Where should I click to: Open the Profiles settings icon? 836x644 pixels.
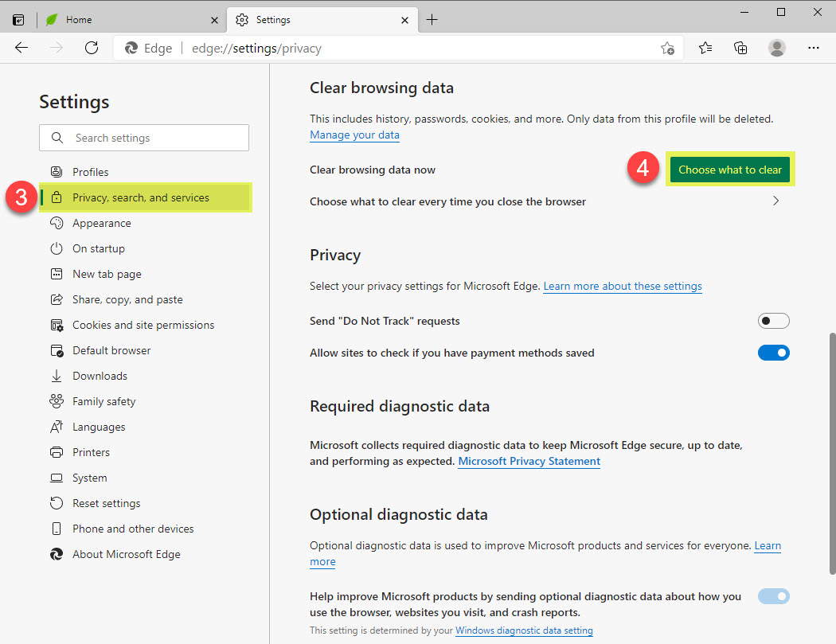(x=55, y=172)
